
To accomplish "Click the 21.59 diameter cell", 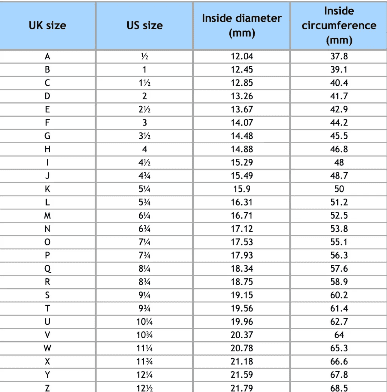I will point(242,375).
